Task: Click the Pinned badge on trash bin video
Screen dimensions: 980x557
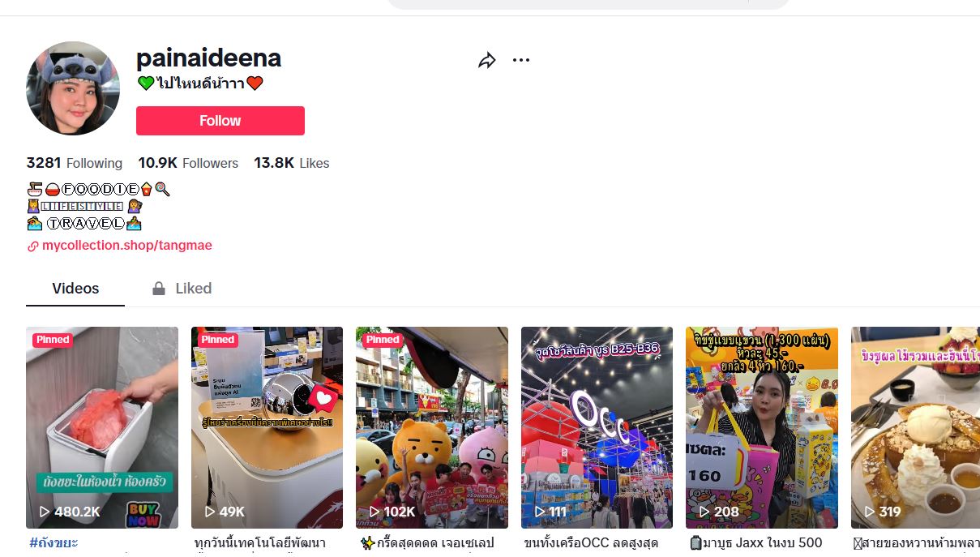Action: (53, 340)
